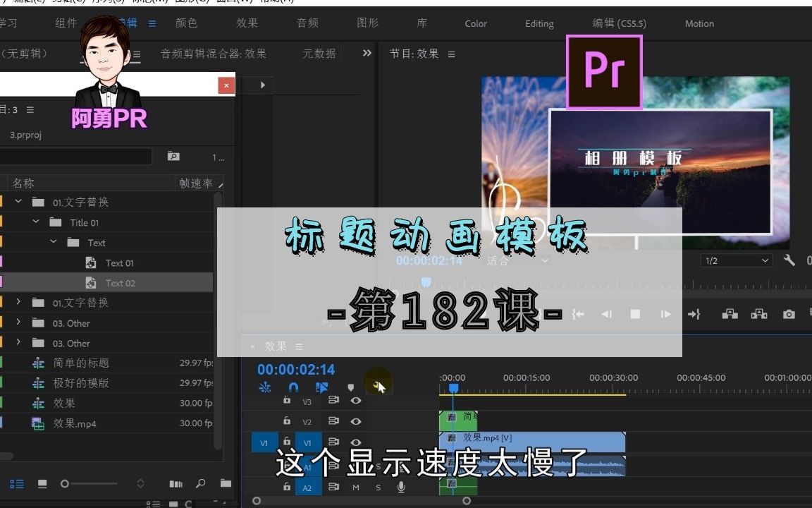Select the voice-over record microphone on track A2
812x508 pixels.
click(401, 487)
